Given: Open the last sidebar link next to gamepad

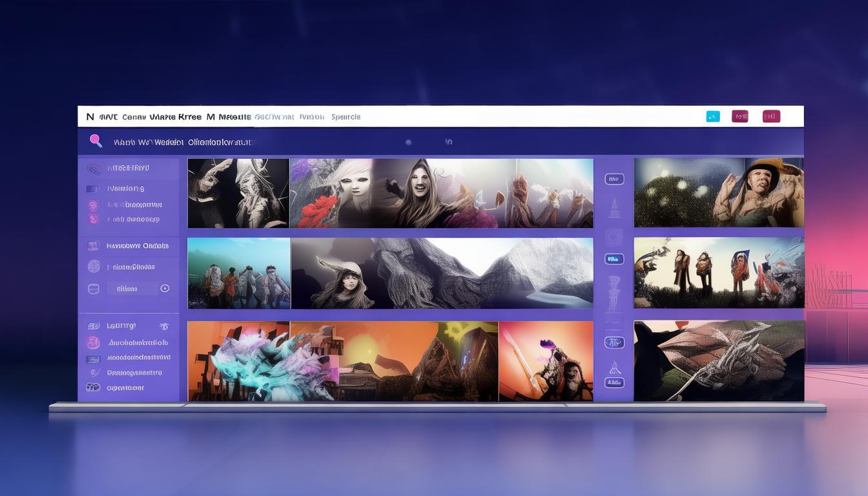Looking at the screenshot, I should 125,388.
